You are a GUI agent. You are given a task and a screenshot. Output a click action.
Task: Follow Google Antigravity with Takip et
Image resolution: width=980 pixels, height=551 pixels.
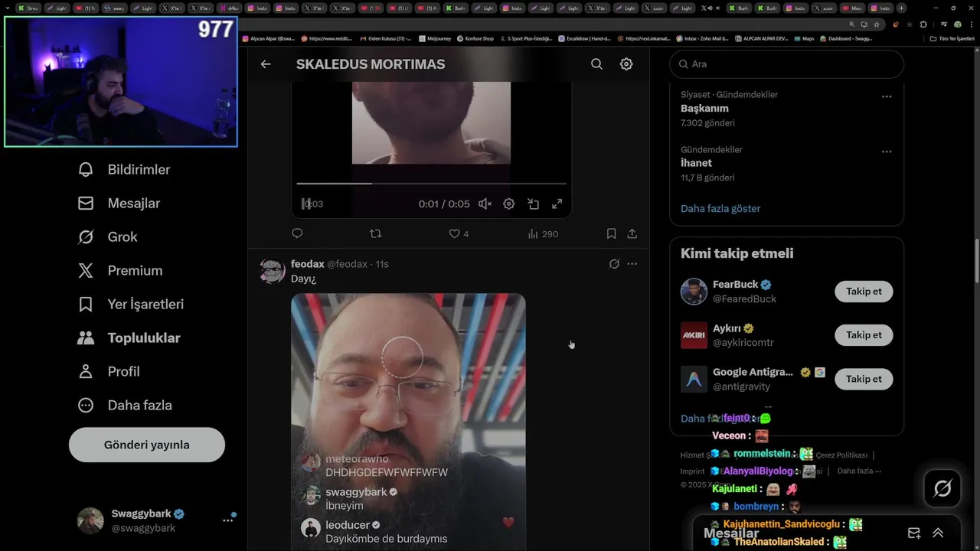(864, 379)
